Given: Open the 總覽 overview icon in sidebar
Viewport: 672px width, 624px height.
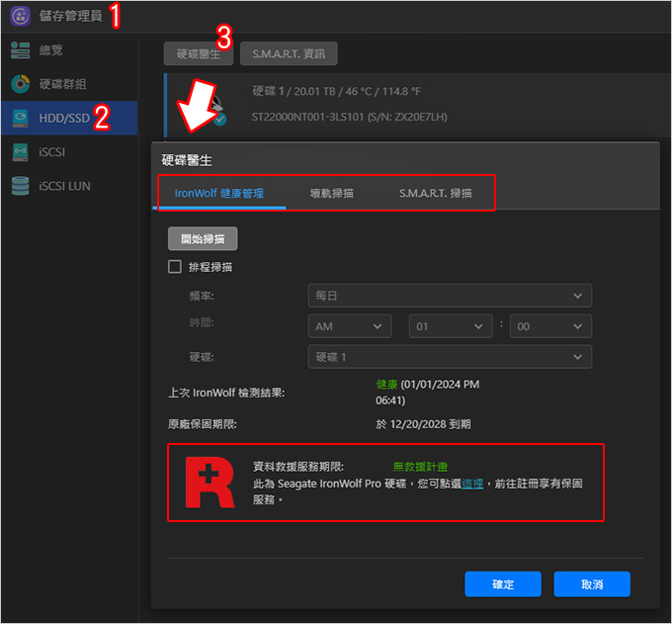Looking at the screenshot, I should click(x=20, y=50).
